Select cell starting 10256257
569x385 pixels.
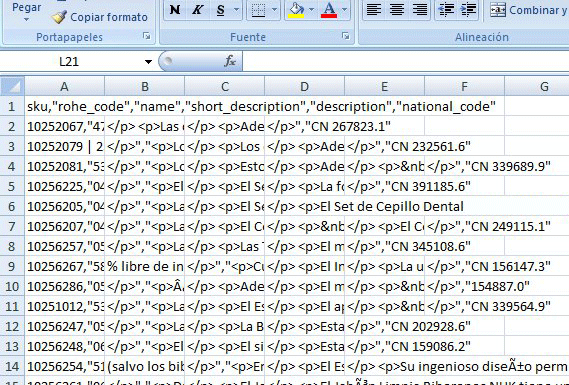click(x=65, y=246)
